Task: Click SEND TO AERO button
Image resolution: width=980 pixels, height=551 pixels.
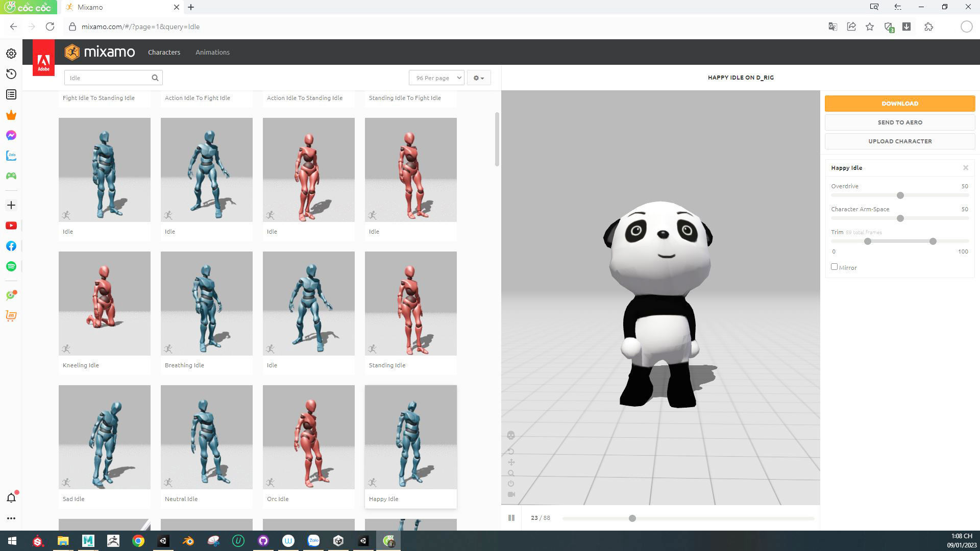Action: coord(900,122)
